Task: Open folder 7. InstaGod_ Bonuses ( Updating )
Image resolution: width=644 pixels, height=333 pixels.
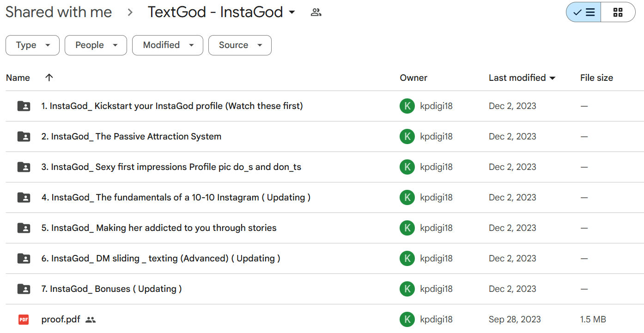Action: coord(111,289)
